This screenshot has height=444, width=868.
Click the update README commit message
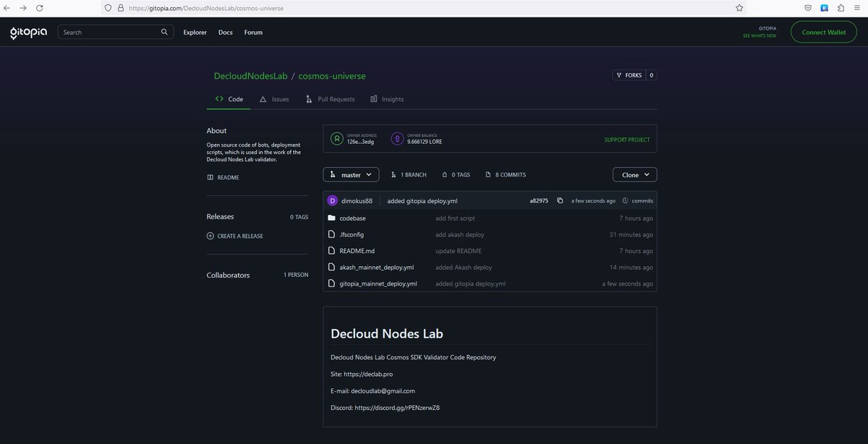tap(459, 251)
